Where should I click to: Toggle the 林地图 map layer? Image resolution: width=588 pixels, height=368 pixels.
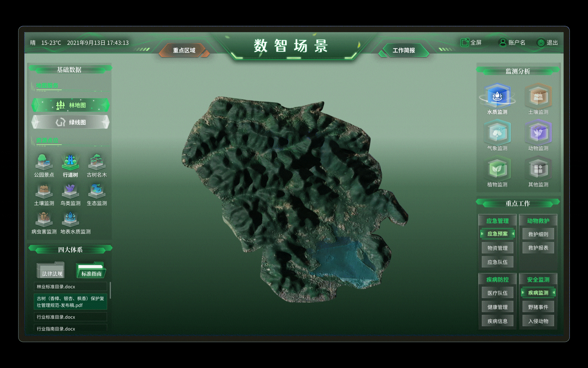[x=70, y=105]
